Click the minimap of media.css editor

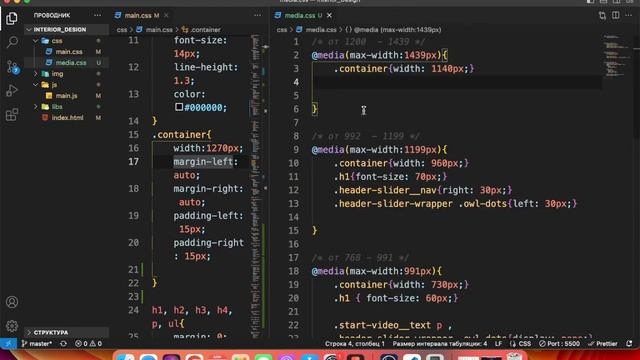616,57
